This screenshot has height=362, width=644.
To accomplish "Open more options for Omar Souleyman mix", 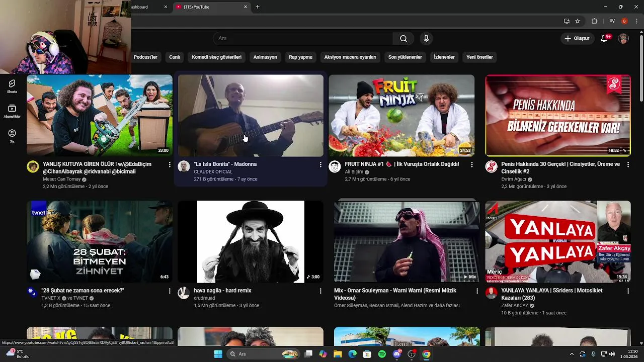I will (x=477, y=291).
